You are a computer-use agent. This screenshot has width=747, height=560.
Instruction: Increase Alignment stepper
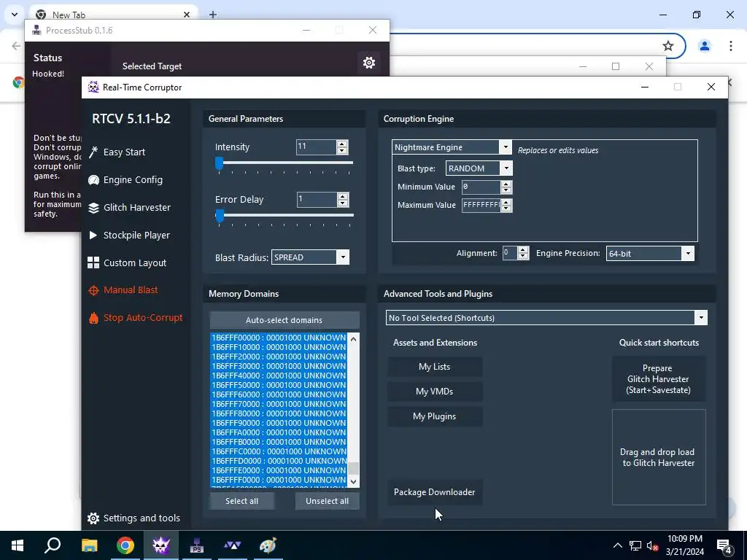pyautogui.click(x=523, y=250)
